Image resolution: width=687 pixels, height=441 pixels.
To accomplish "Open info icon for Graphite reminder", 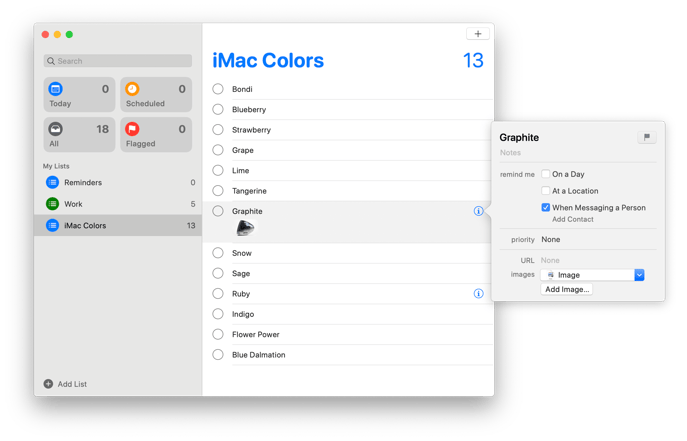I will click(478, 211).
